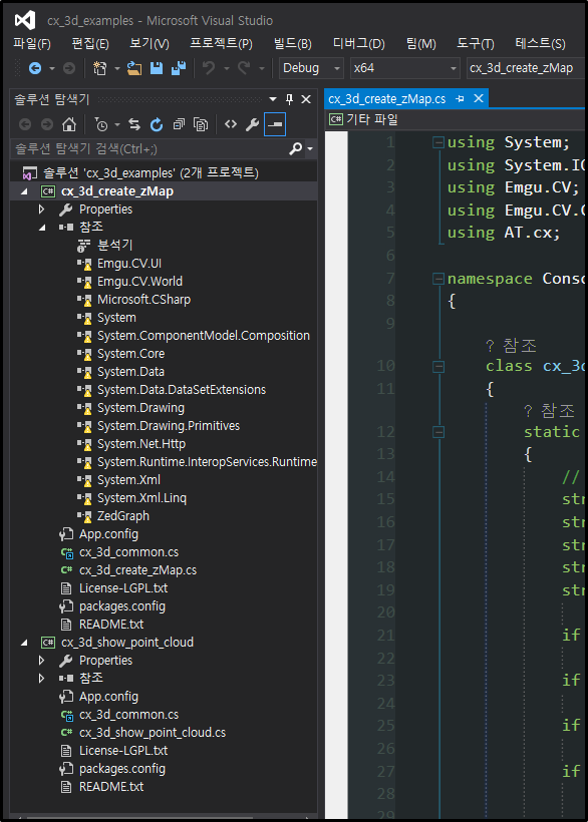Click the Open File folder icon
Viewport: 588px width, 822px height.
tap(134, 68)
